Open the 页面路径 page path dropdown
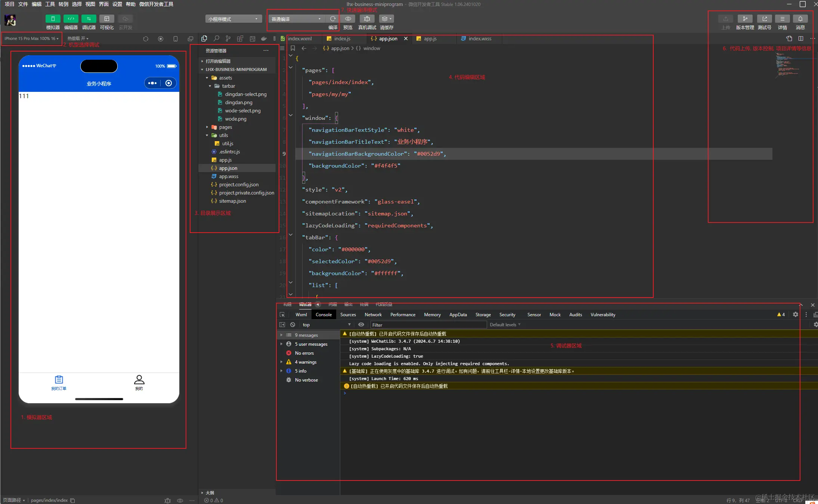818x504 pixels. pyautogui.click(x=14, y=500)
